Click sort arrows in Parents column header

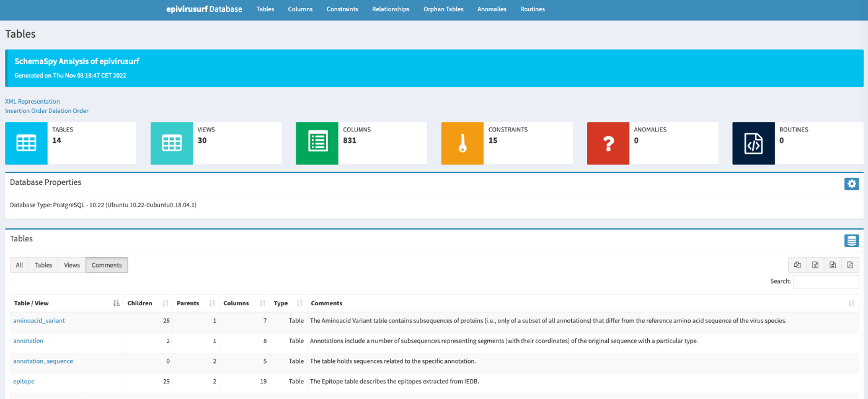[x=212, y=303]
